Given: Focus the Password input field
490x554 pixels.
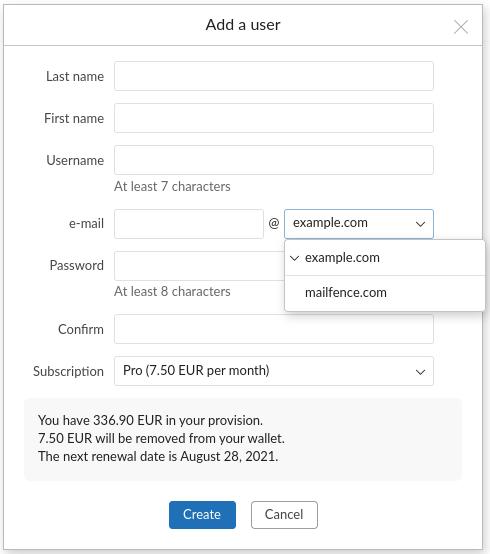Looking at the screenshot, I should (199, 266).
